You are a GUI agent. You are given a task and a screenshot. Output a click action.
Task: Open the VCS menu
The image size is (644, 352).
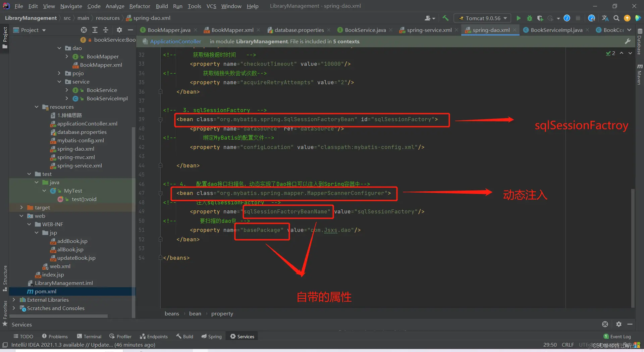[x=211, y=6]
